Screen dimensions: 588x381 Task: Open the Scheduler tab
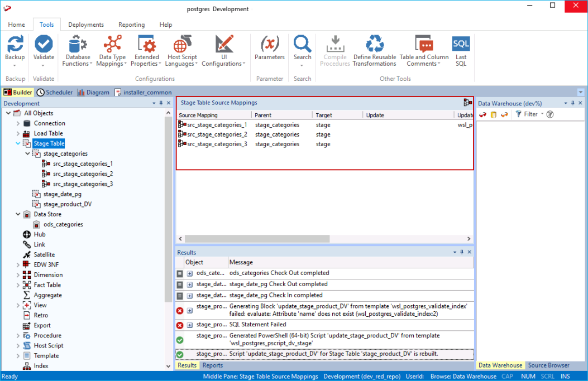pos(55,93)
